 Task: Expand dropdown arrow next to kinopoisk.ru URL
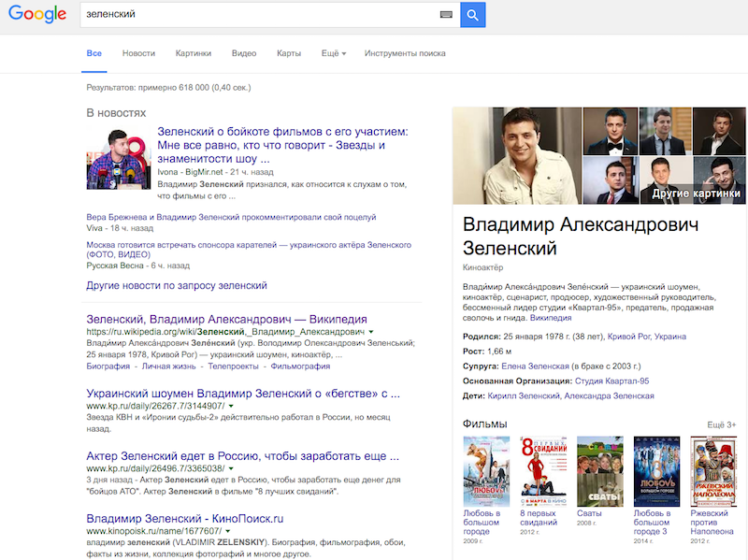pos(228,531)
